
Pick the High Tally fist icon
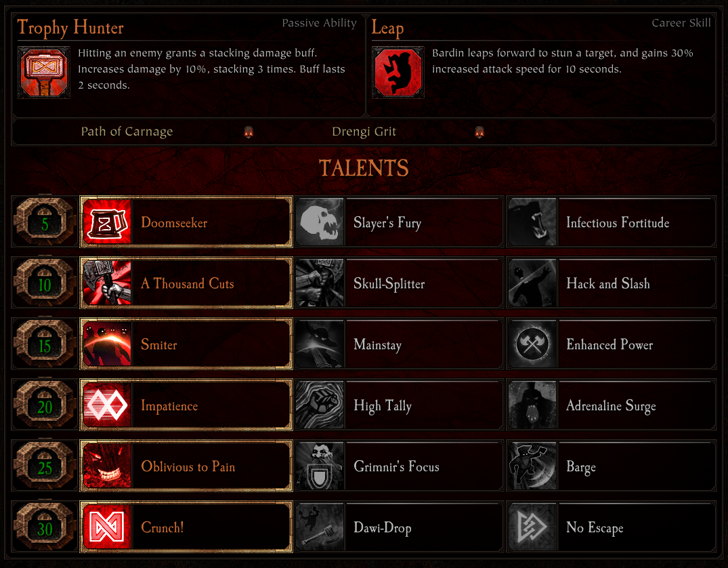click(320, 405)
